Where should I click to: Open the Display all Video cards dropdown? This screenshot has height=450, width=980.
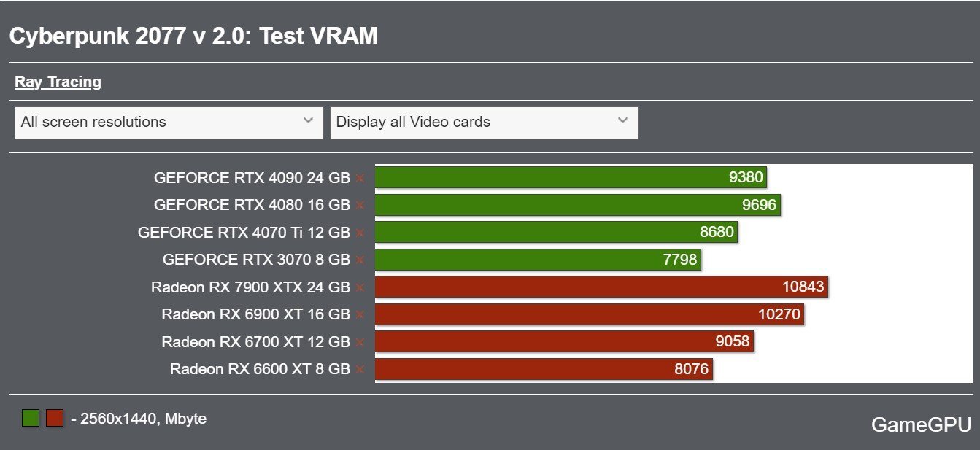point(485,123)
